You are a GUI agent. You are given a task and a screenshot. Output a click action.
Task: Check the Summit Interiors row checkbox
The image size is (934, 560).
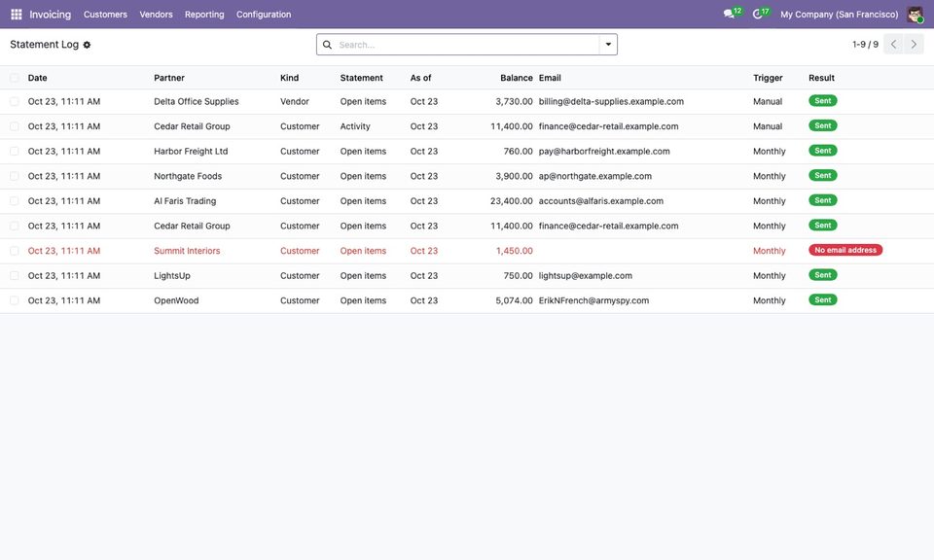[x=15, y=251]
